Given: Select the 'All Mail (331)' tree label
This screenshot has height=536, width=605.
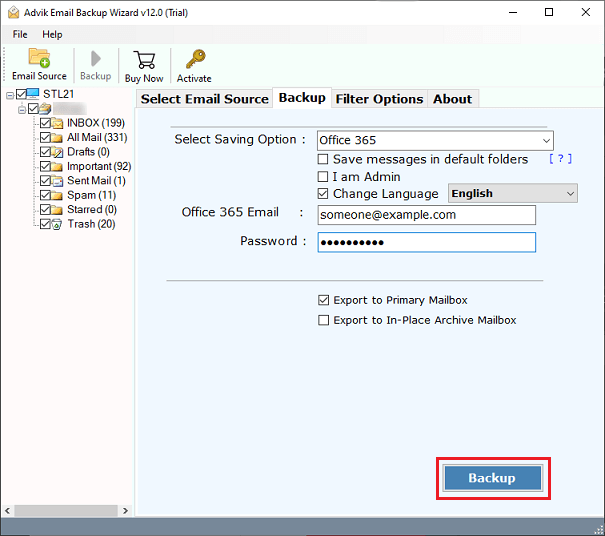Looking at the screenshot, I should tap(97, 137).
